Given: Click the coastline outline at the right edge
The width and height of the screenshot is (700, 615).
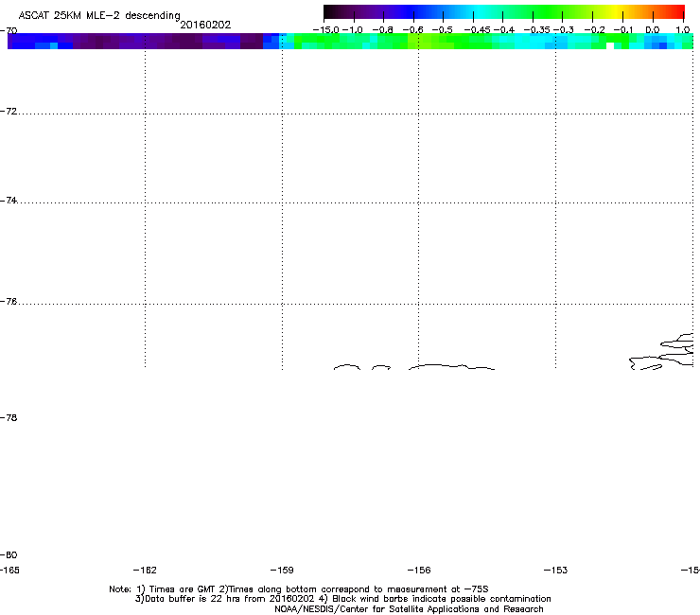Looking at the screenshot, I should 661,352.
